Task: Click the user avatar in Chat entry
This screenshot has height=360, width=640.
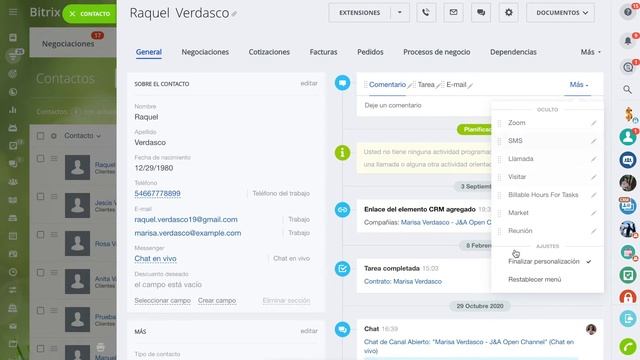Action: 591,329
